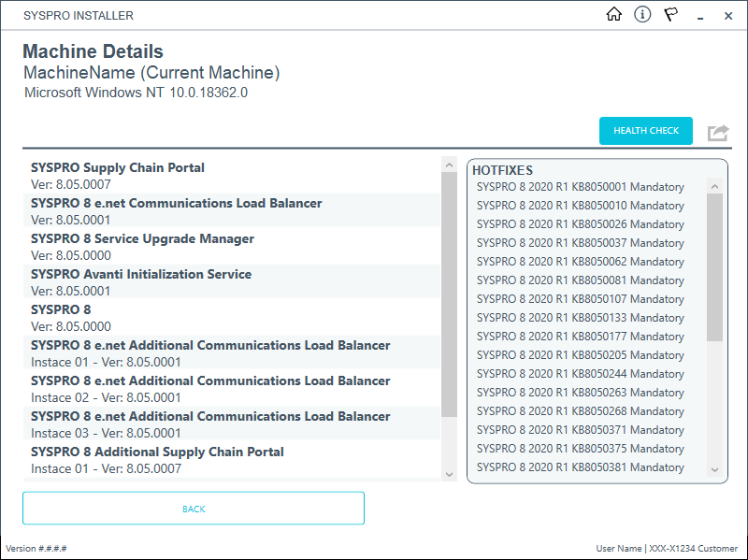
Task: Click the Home icon in title bar
Action: click(x=614, y=15)
